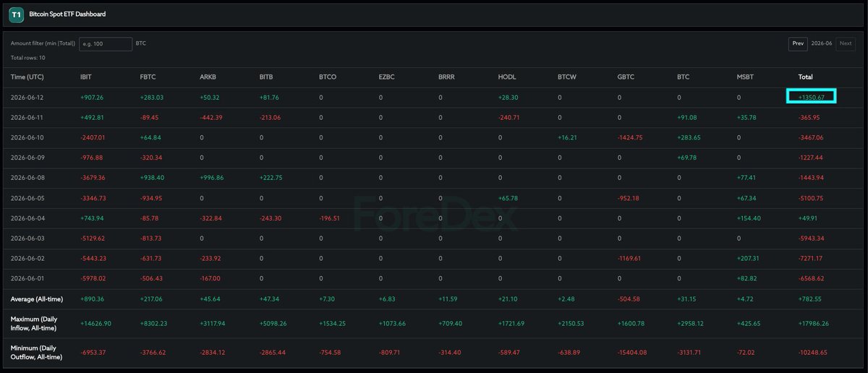Click the 2026-06-10 date cell
868x373 pixels.
[x=26, y=137]
